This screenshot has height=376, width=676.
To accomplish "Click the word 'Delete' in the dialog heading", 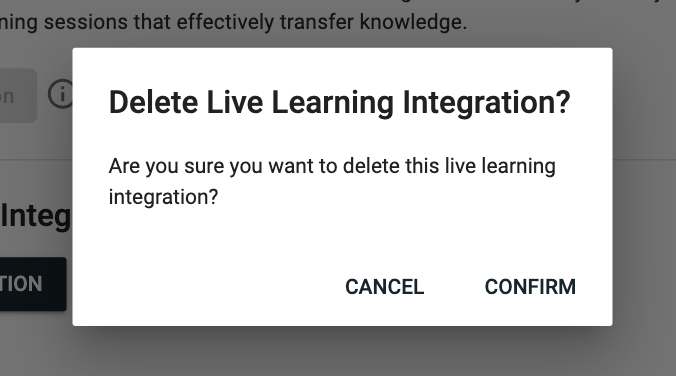I will click(x=153, y=102).
